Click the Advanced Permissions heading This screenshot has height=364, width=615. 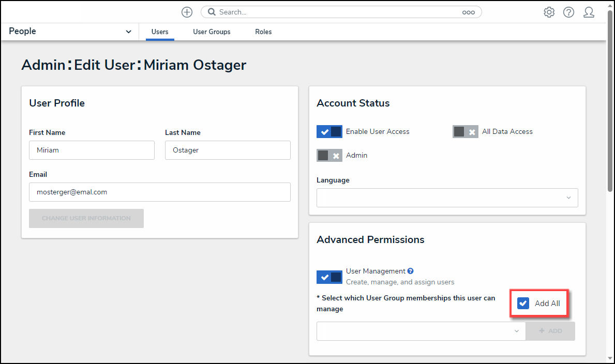click(370, 240)
